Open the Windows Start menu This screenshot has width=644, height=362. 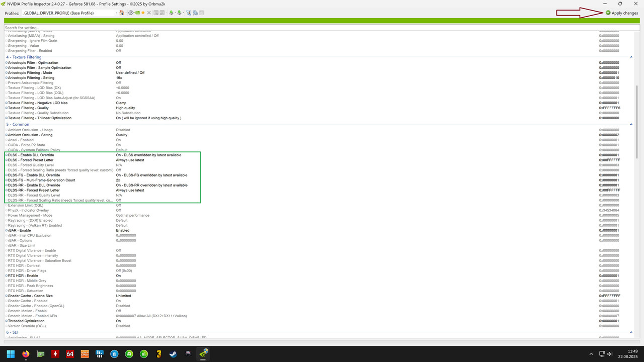[x=11, y=354]
